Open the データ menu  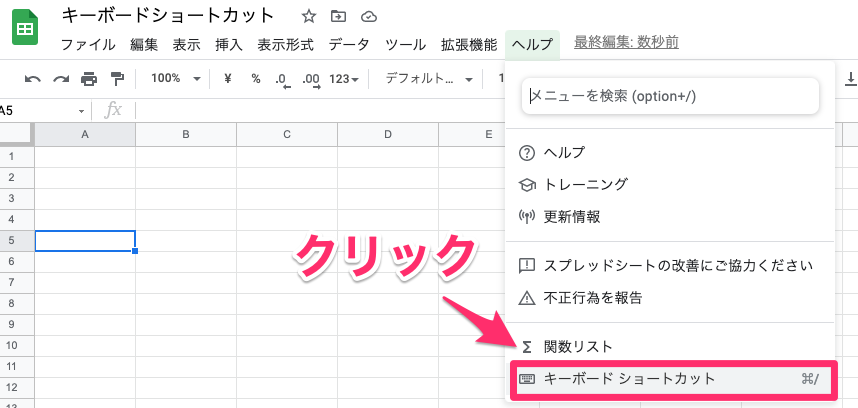click(x=349, y=45)
